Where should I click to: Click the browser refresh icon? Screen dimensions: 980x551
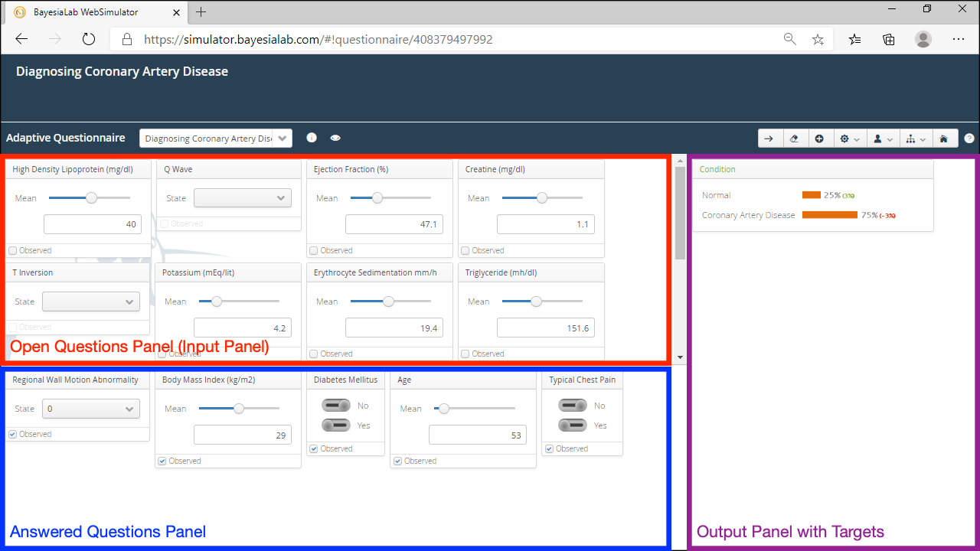88,39
